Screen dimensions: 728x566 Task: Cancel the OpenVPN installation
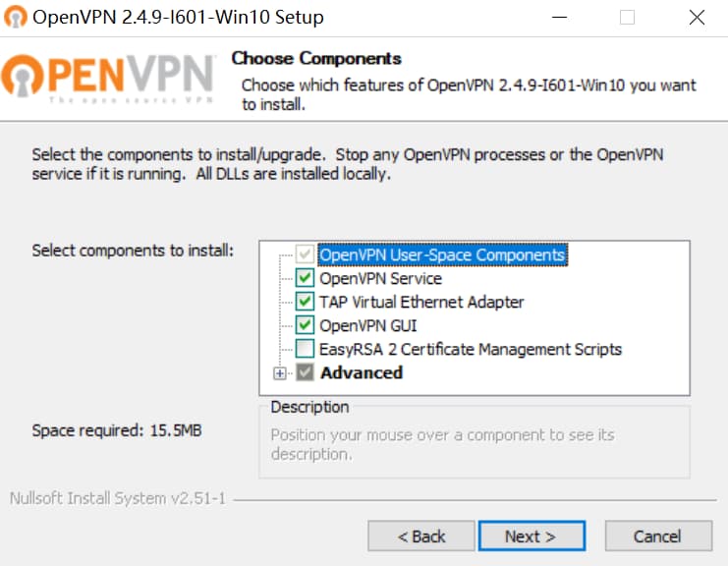click(657, 537)
